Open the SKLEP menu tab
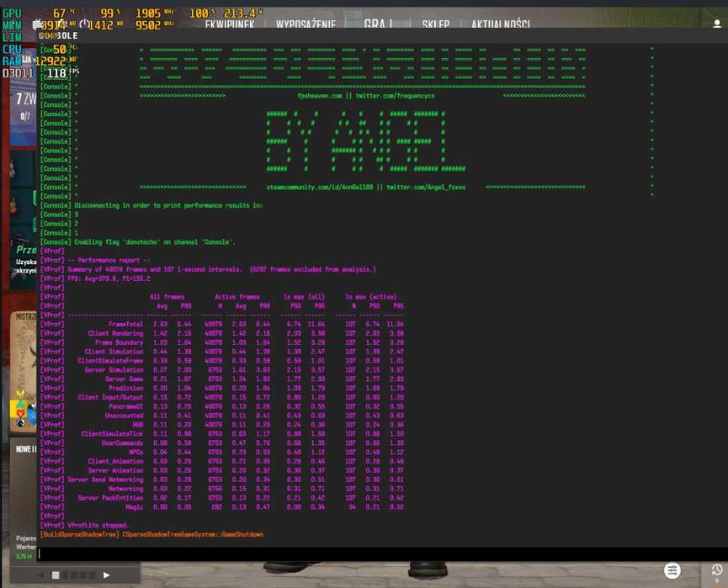This screenshot has height=588, width=728. [435, 24]
